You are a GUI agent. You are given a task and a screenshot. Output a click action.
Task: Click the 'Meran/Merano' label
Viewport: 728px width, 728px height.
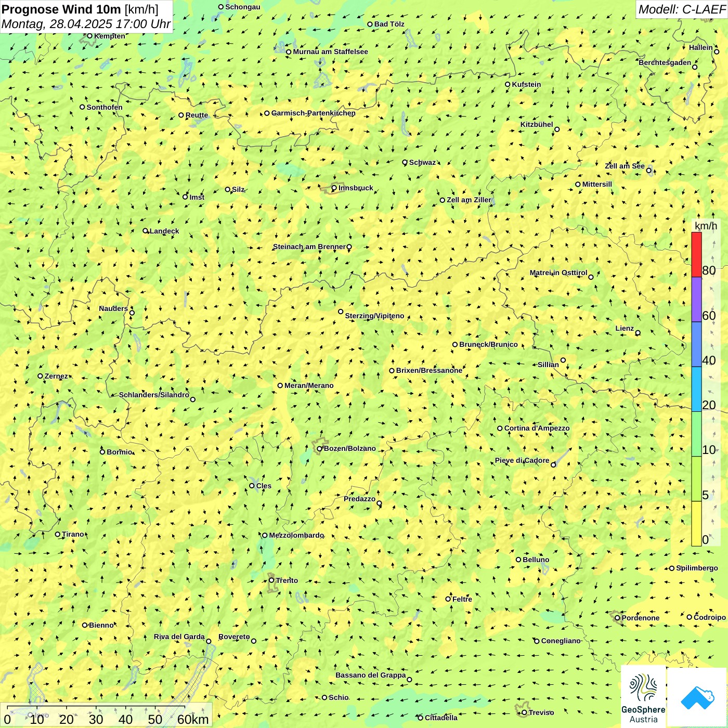[309, 385]
